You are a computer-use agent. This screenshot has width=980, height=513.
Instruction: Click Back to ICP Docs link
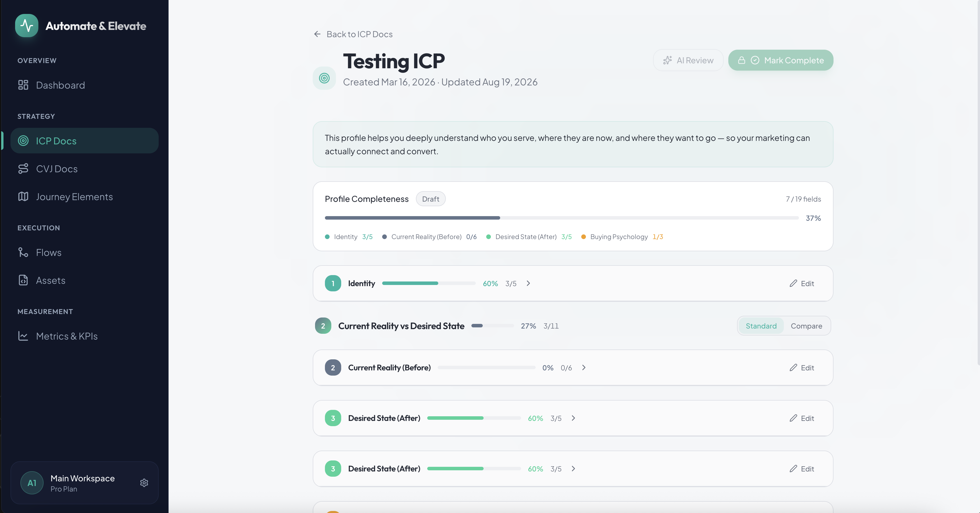[x=353, y=34]
